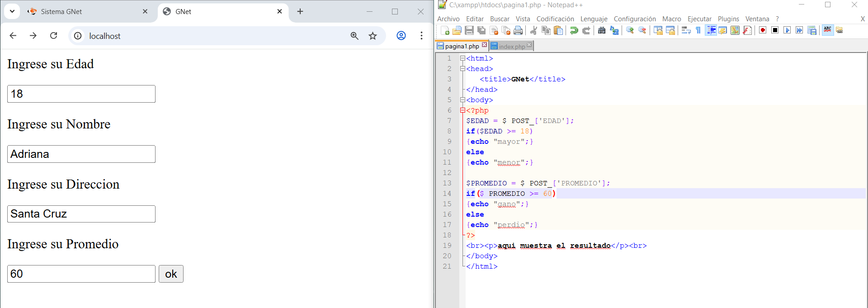Open Chrome's tab search dropdown

[12, 11]
